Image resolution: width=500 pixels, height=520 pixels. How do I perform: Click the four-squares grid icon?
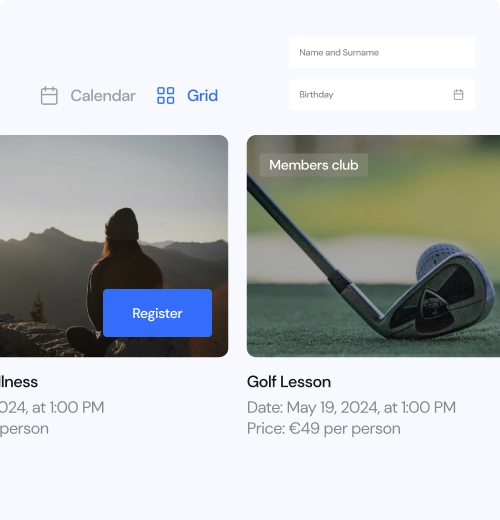[x=166, y=96]
